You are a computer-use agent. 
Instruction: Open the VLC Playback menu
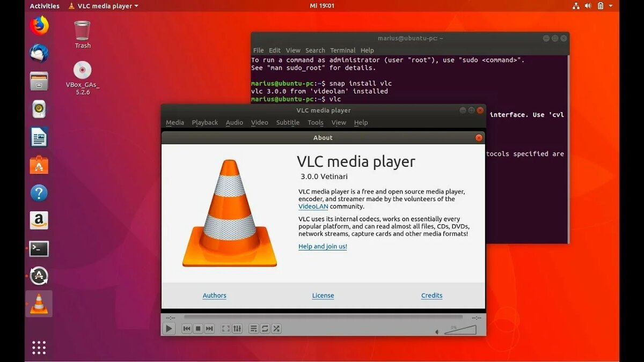[x=205, y=122]
